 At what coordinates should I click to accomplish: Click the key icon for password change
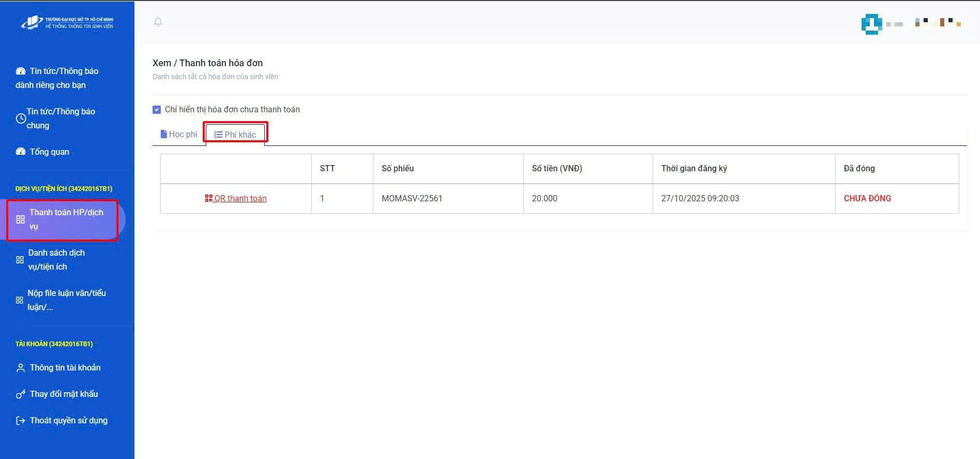(21, 394)
